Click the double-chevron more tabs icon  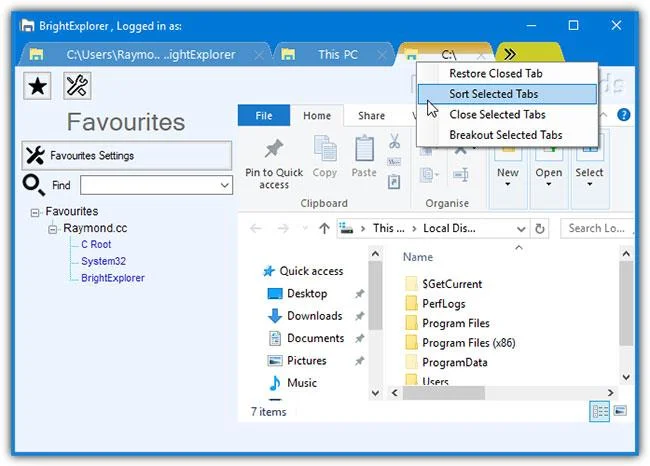[510, 54]
